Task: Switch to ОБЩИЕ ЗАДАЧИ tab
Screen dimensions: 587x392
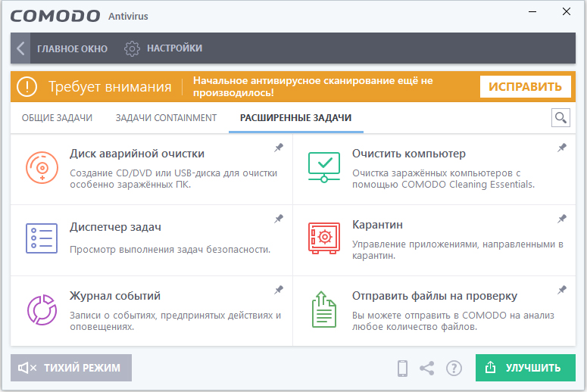Action: pyautogui.click(x=57, y=118)
